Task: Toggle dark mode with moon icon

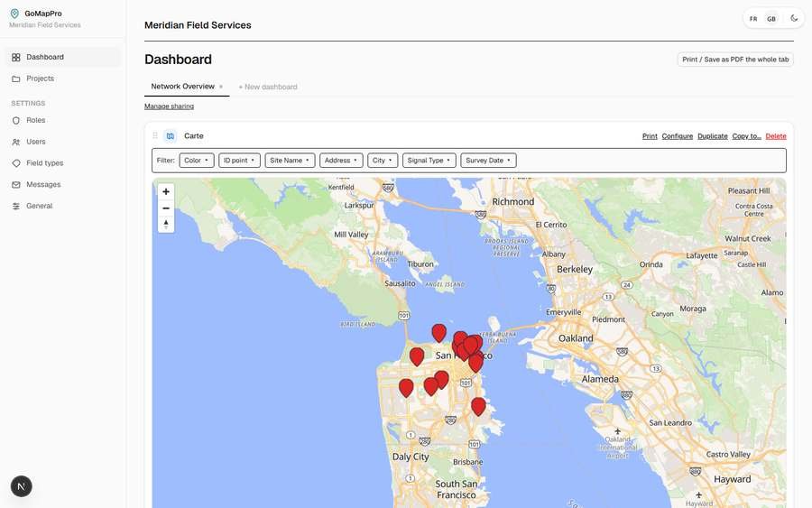Action: tap(794, 18)
